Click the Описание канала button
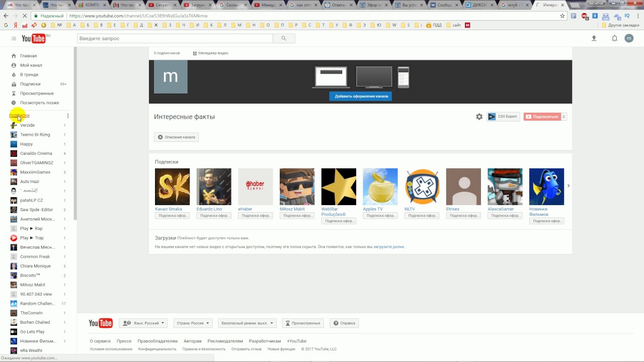644x362 pixels. click(x=176, y=137)
